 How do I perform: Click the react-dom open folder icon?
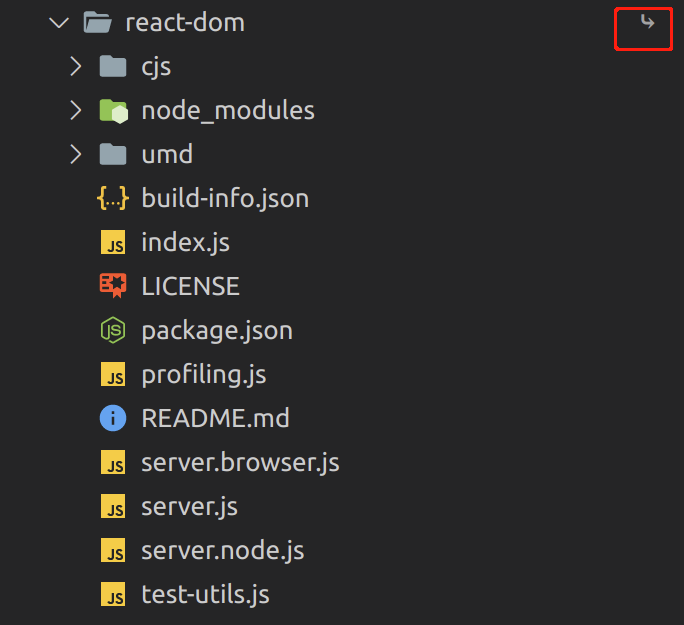click(x=97, y=22)
